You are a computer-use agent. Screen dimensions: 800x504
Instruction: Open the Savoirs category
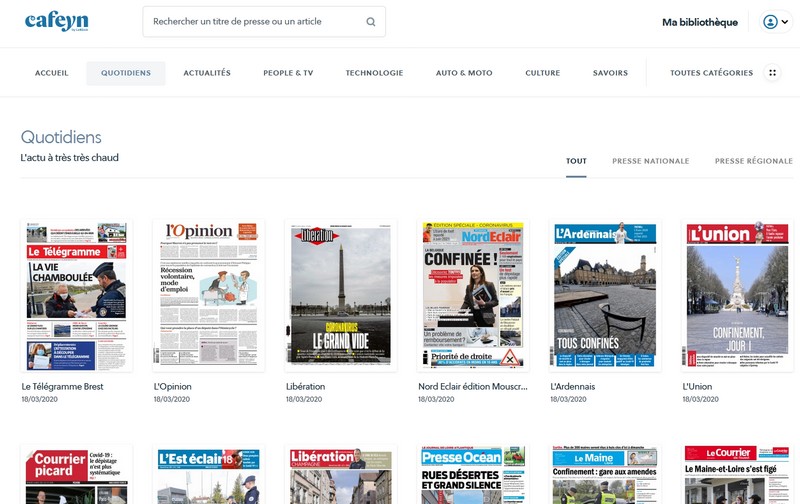click(x=610, y=73)
